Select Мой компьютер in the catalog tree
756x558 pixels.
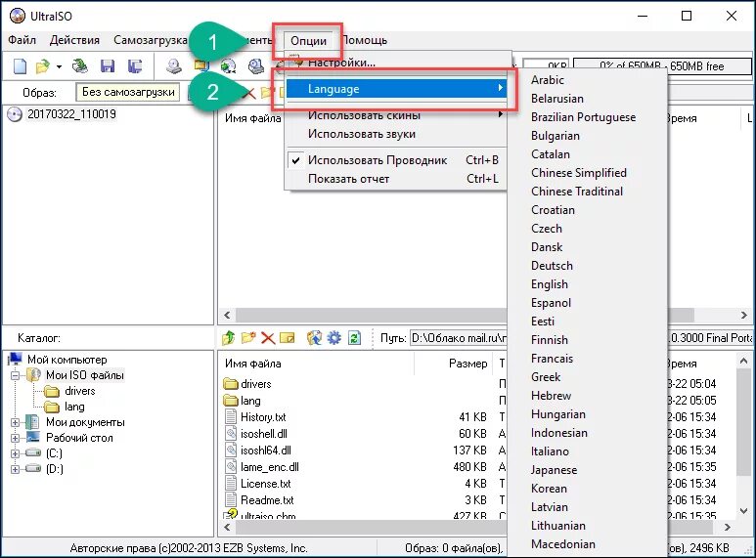pos(67,360)
